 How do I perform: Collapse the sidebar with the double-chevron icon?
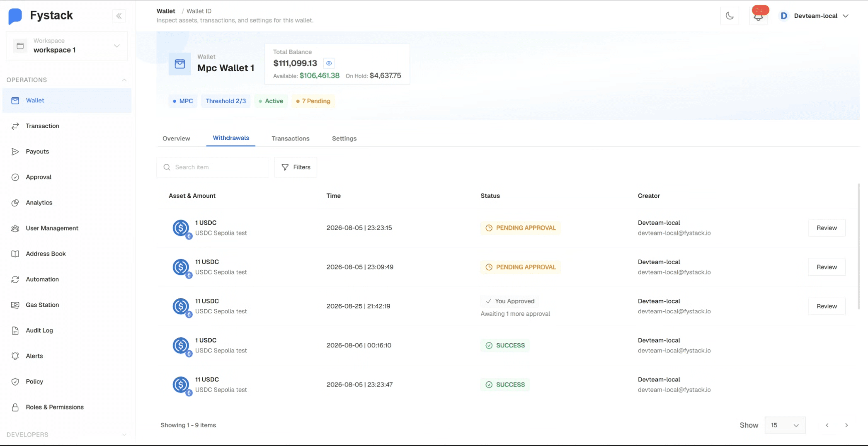coord(119,16)
